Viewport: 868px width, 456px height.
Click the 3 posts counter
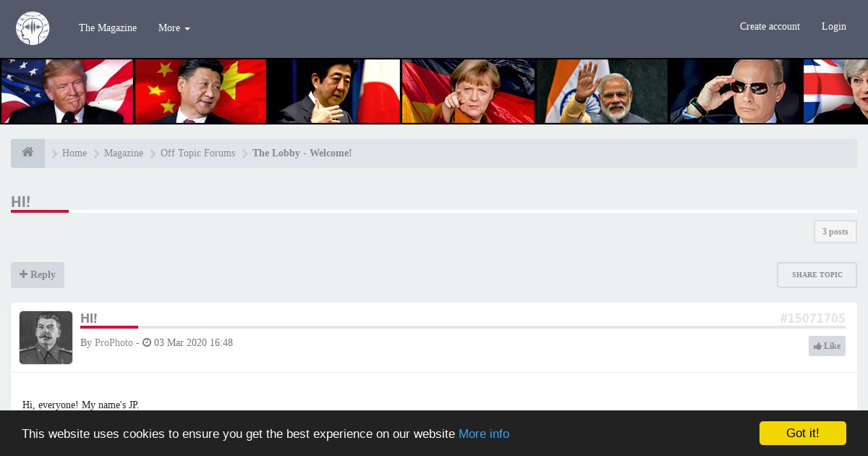click(x=835, y=232)
